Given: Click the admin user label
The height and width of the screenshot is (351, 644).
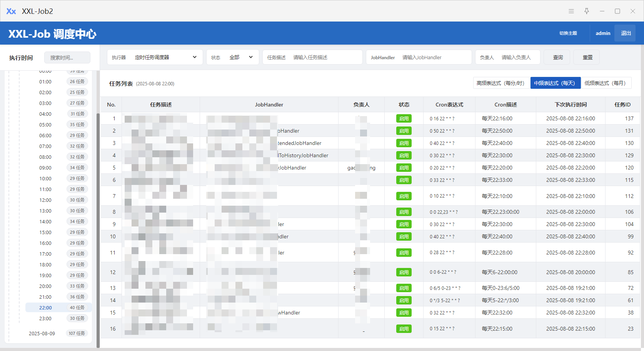Looking at the screenshot, I should pyautogui.click(x=603, y=33).
